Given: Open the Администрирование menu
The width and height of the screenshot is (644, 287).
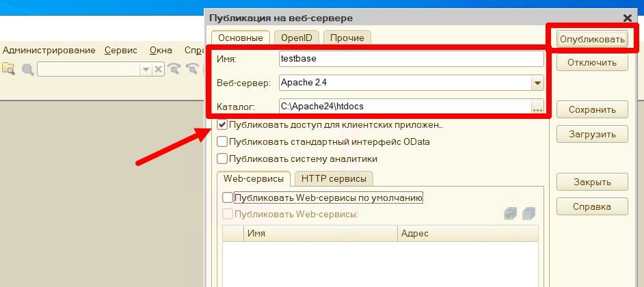Looking at the screenshot, I should click(49, 51).
